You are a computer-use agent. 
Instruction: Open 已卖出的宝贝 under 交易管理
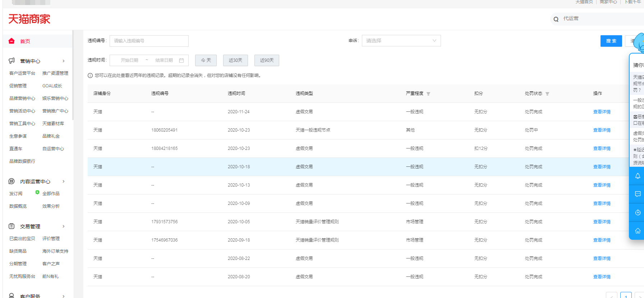pyautogui.click(x=22, y=239)
